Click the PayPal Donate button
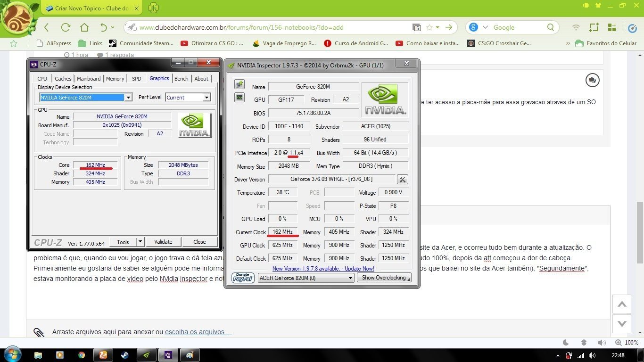Screen dimensions: 644x362 243,278
